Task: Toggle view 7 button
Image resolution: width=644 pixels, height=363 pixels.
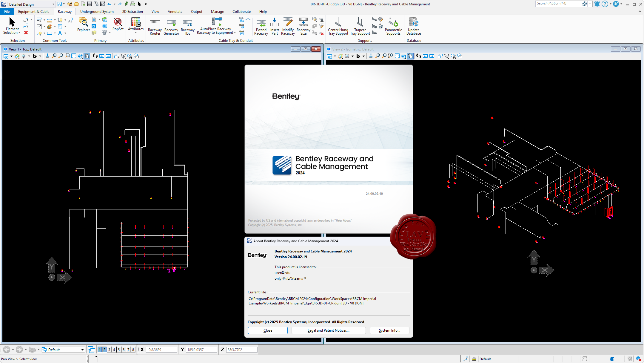Action: (128, 350)
